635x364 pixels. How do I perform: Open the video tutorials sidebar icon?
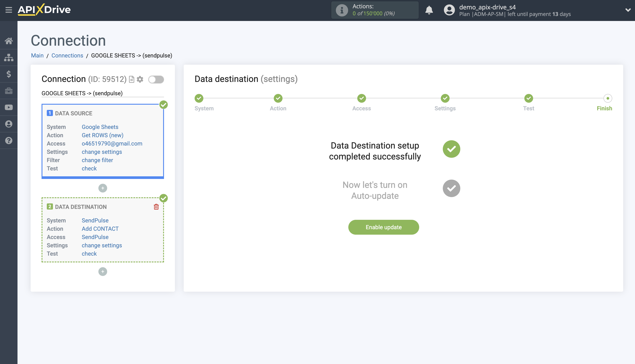(x=9, y=107)
